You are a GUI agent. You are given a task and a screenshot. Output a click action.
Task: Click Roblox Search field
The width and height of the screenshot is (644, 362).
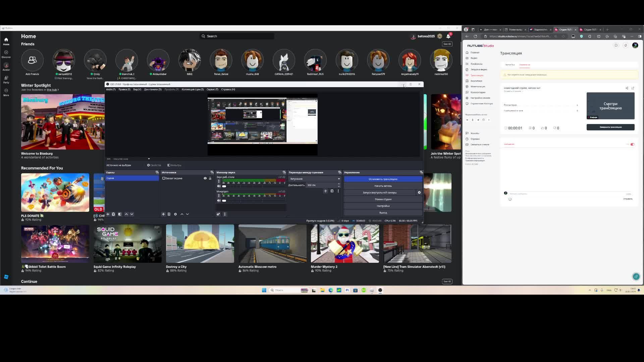(x=237, y=36)
